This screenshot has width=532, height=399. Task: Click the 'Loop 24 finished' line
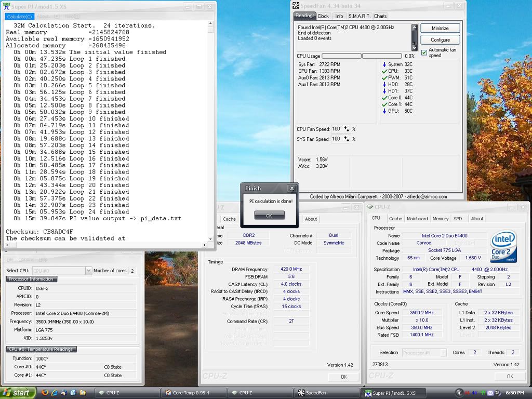pos(71,212)
